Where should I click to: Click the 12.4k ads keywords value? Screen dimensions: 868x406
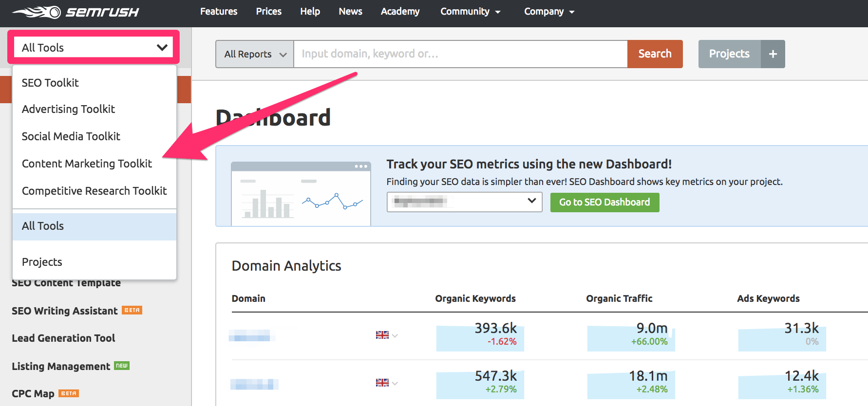801,376
